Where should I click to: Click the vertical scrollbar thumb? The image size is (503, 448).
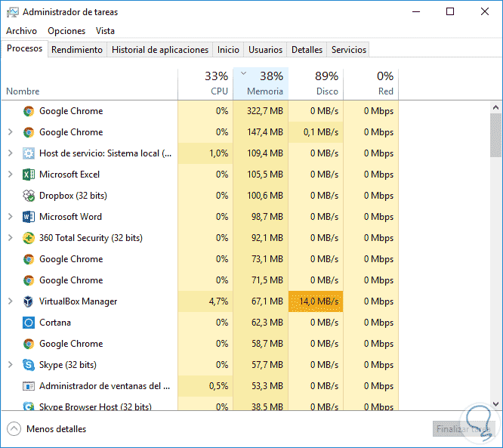pos(495,136)
